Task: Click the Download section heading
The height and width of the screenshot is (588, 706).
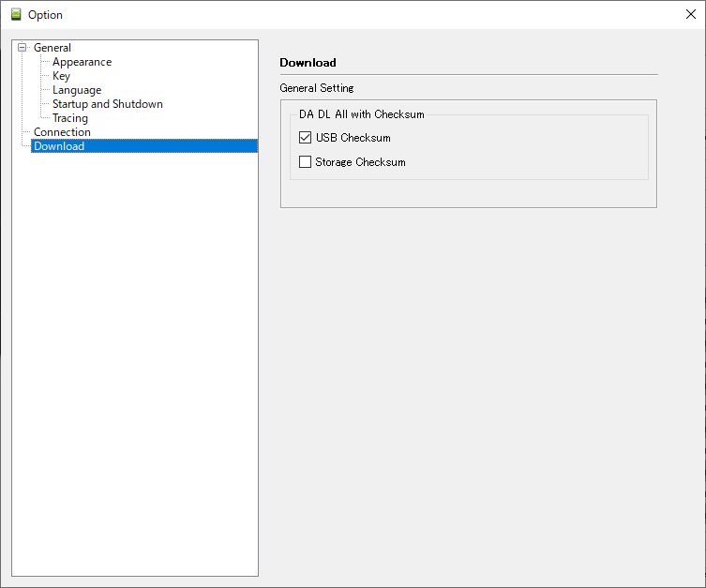Action: tap(308, 63)
